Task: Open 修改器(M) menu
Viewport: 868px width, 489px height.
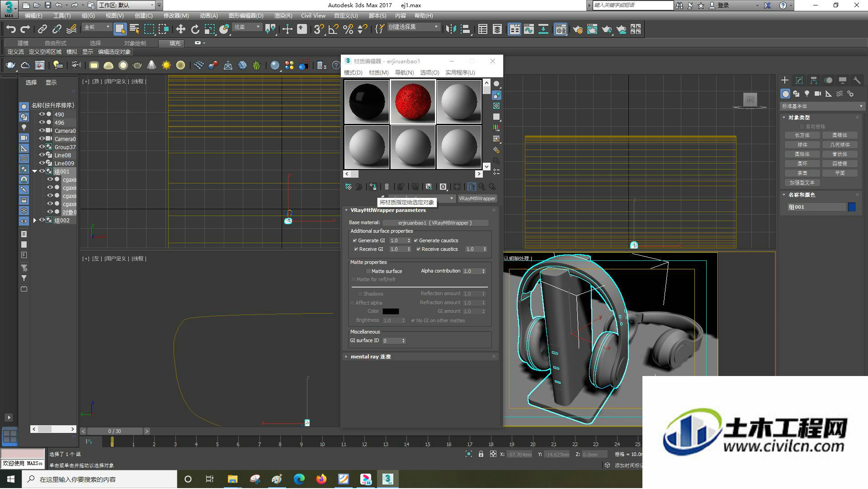Action: (176, 16)
